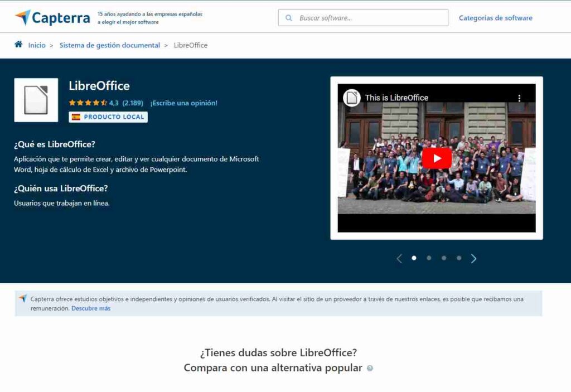Open Categorías de software menu
571x392 pixels.
pyautogui.click(x=495, y=18)
